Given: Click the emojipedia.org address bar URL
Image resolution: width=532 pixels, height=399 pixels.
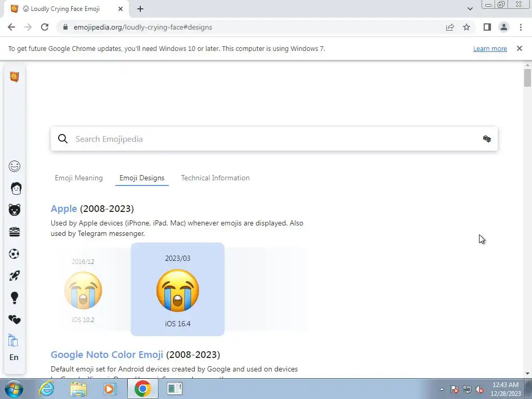Looking at the screenshot, I should [143, 27].
